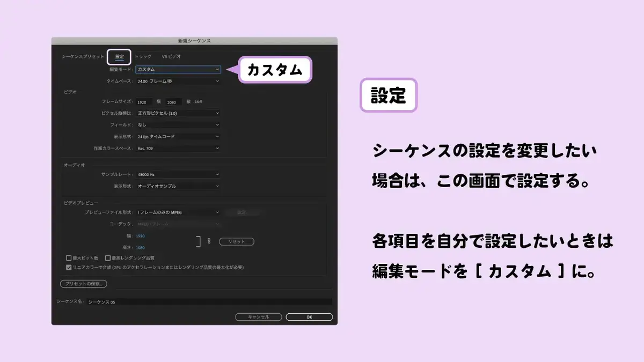The image size is (644, 362).
Task: Expand the サンプルレート dropdown showing 48000 Hz
Action: pyautogui.click(x=178, y=174)
